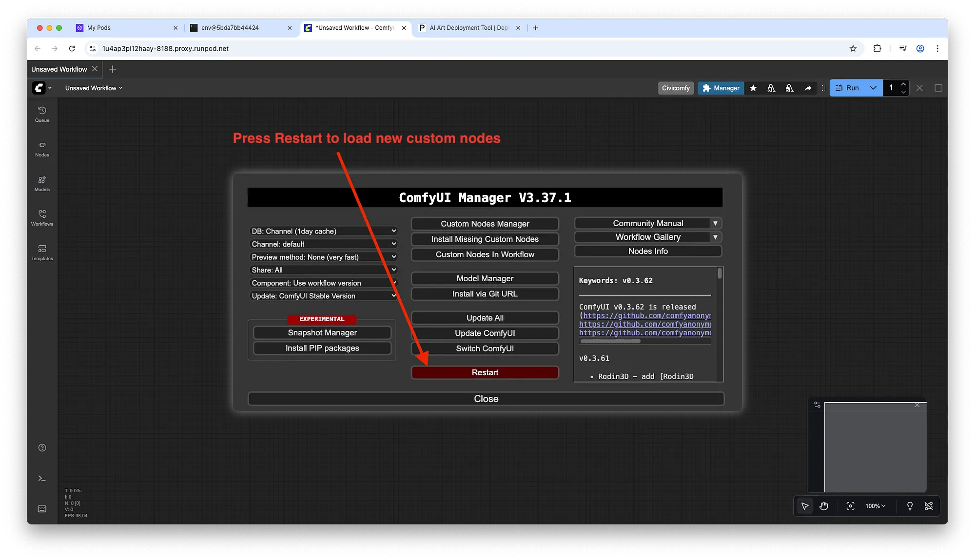Click the second vacuum free-memory icon
This screenshot has width=975, height=560.
pyautogui.click(x=789, y=88)
